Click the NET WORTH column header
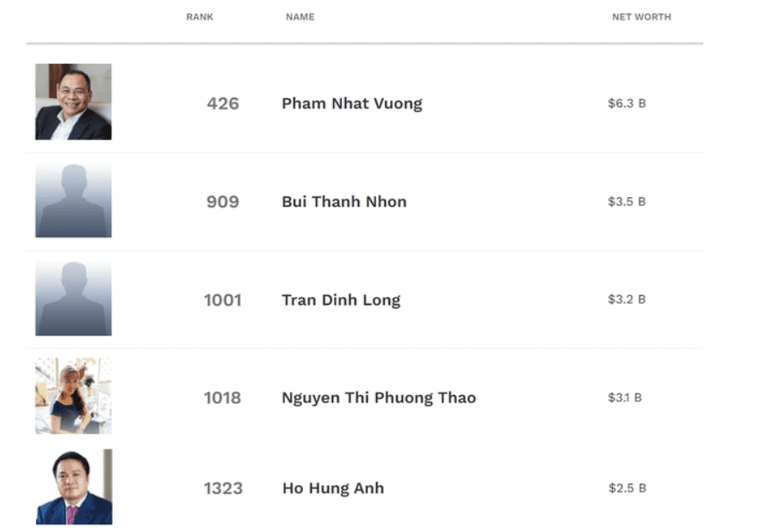This screenshot has height=532, width=779. [x=641, y=17]
